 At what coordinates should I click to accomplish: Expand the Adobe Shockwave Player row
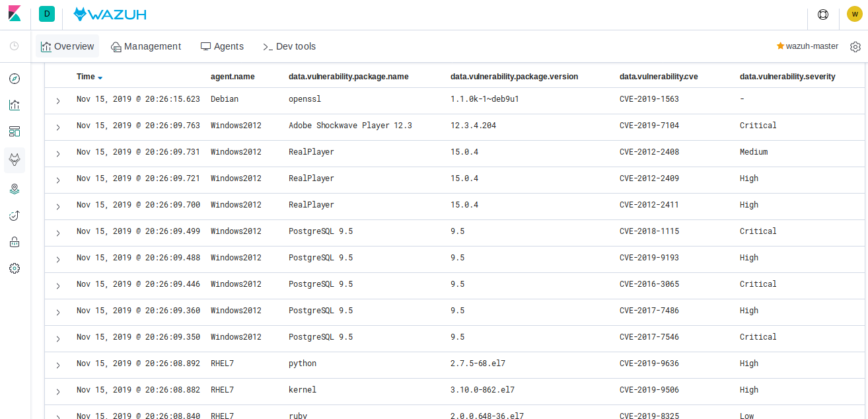58,127
